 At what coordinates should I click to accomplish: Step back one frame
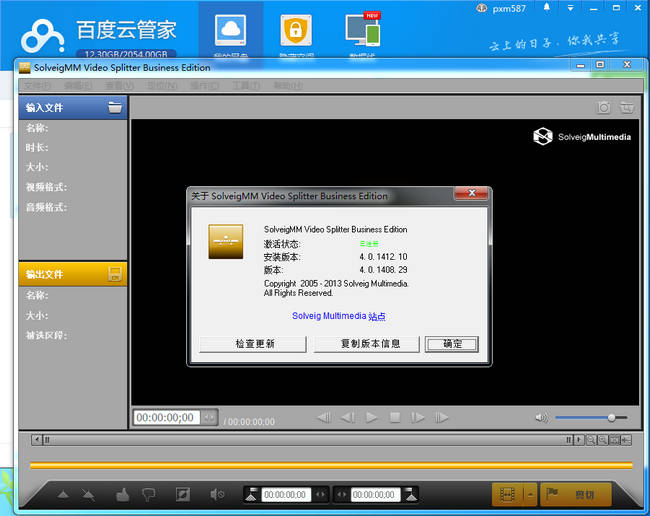348,417
